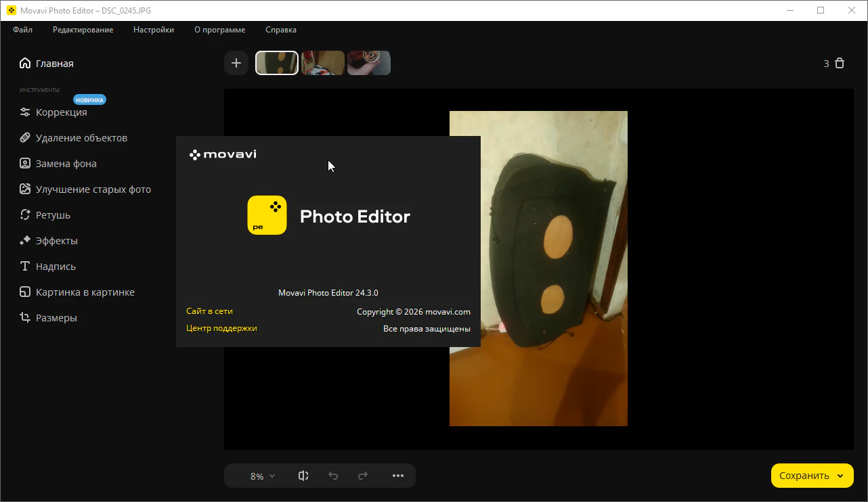The height and width of the screenshot is (502, 868).
Task: Open the Центр поддержки link
Action: point(221,328)
